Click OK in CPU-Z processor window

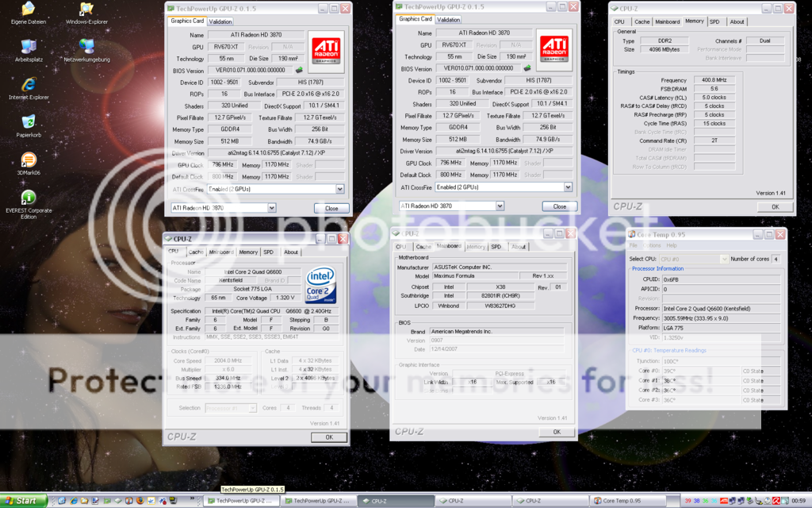point(329,437)
